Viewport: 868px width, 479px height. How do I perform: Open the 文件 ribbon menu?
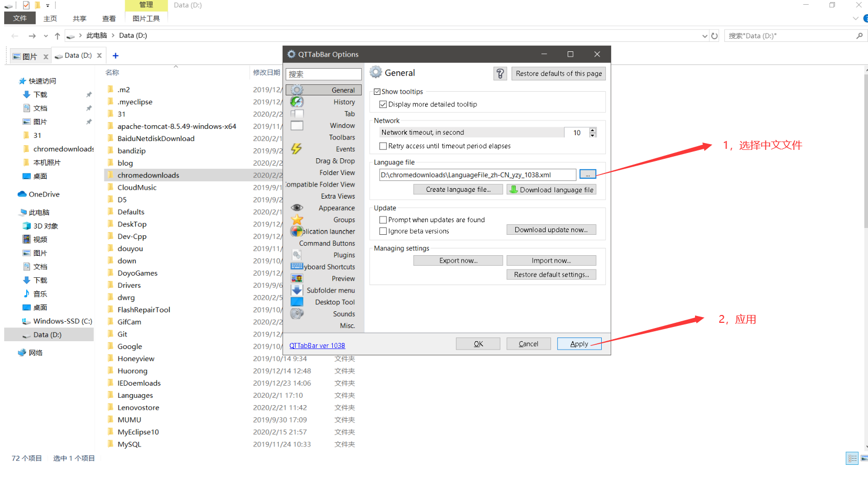pyautogui.click(x=20, y=18)
